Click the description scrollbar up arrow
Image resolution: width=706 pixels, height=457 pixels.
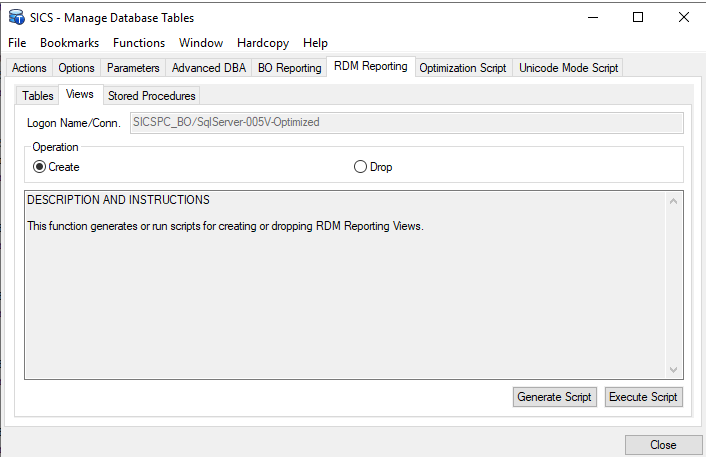pos(674,201)
